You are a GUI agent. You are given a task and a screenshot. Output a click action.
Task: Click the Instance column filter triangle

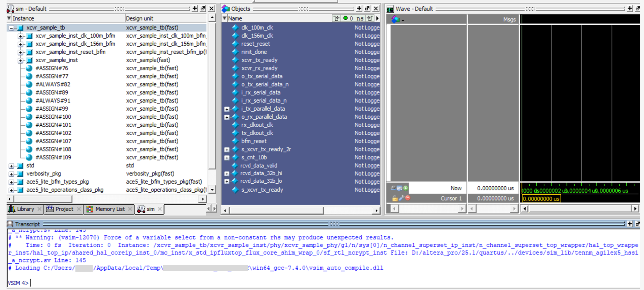pyautogui.click(x=9, y=18)
